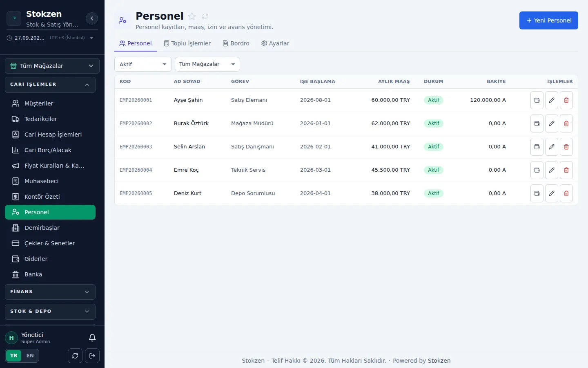The width and height of the screenshot is (588, 368).
Task: Expand FİNANS section
Action: (x=50, y=292)
